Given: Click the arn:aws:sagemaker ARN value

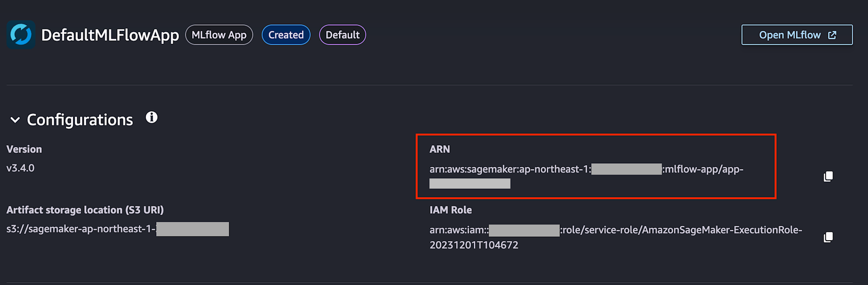Looking at the screenshot, I should point(586,176).
